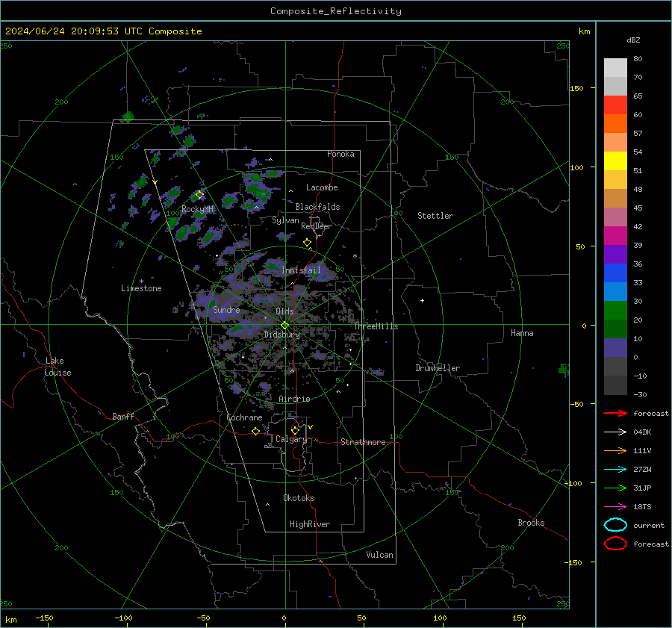Click the RockyMH label on the map
The image size is (672, 628).
[197, 209]
